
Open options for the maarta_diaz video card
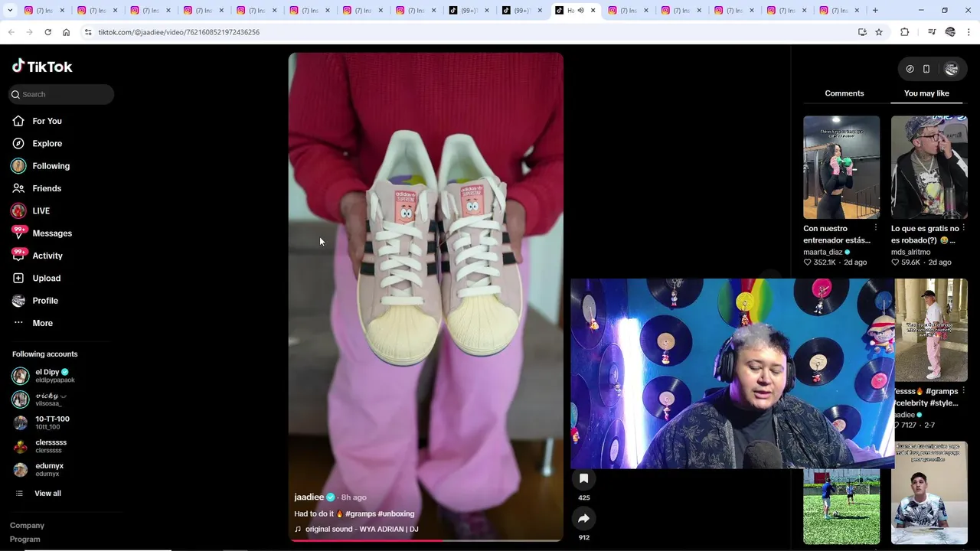point(875,228)
